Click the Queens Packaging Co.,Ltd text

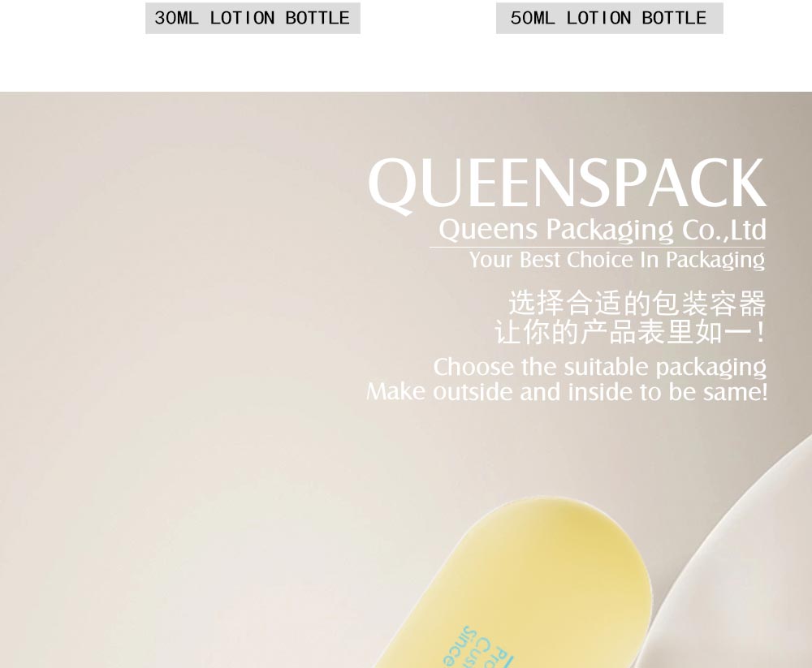point(603,230)
